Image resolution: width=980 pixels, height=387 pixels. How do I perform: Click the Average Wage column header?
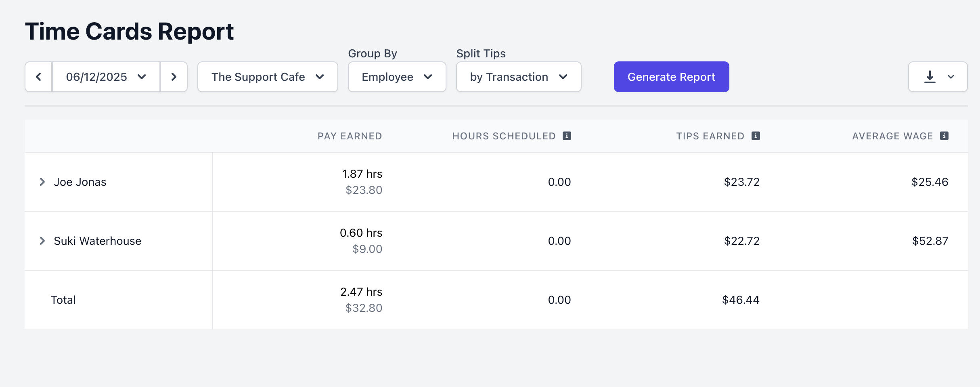point(892,136)
